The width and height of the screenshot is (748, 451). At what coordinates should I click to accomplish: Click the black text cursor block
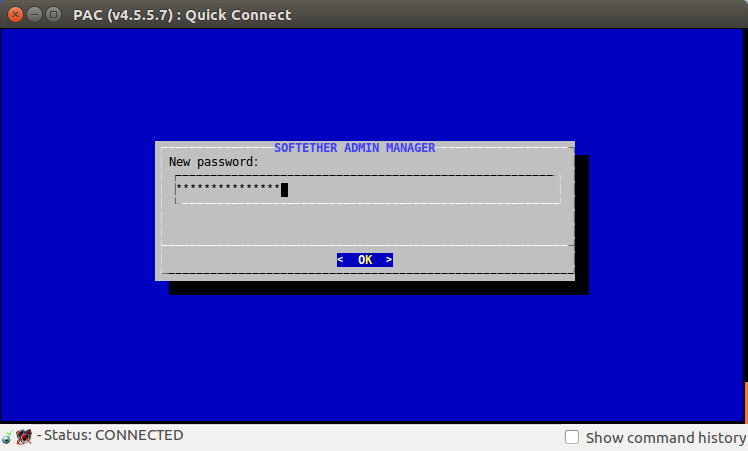coord(284,189)
